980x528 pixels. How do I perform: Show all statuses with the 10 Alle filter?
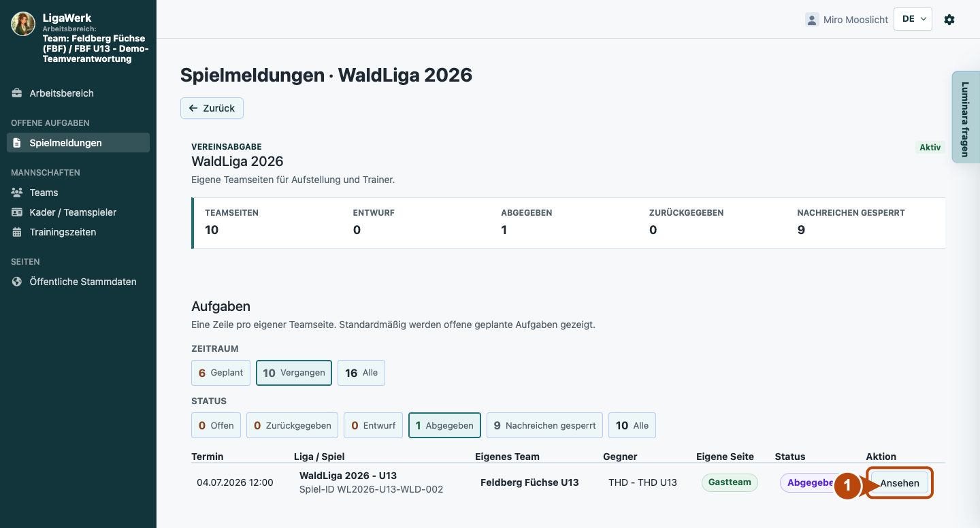pyautogui.click(x=632, y=425)
